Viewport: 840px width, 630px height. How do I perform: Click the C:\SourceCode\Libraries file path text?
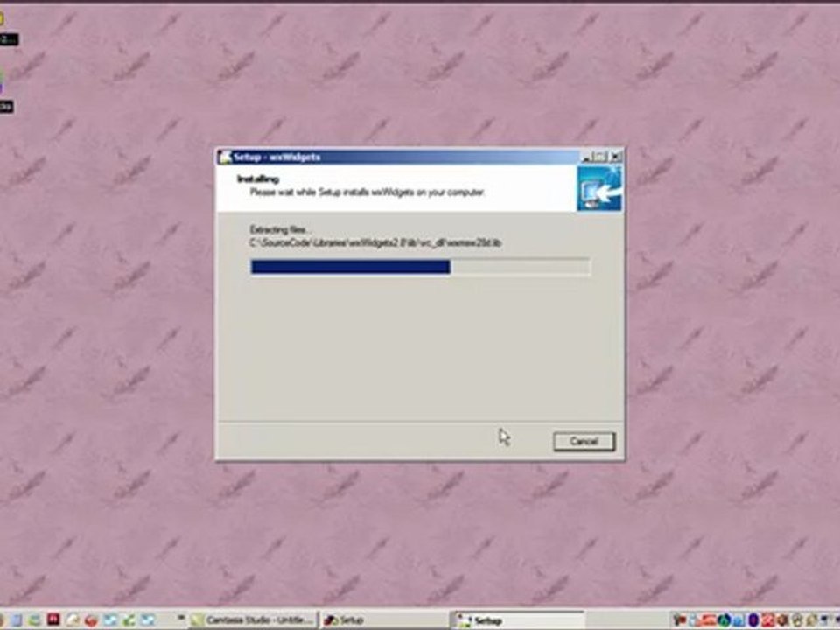click(x=375, y=242)
